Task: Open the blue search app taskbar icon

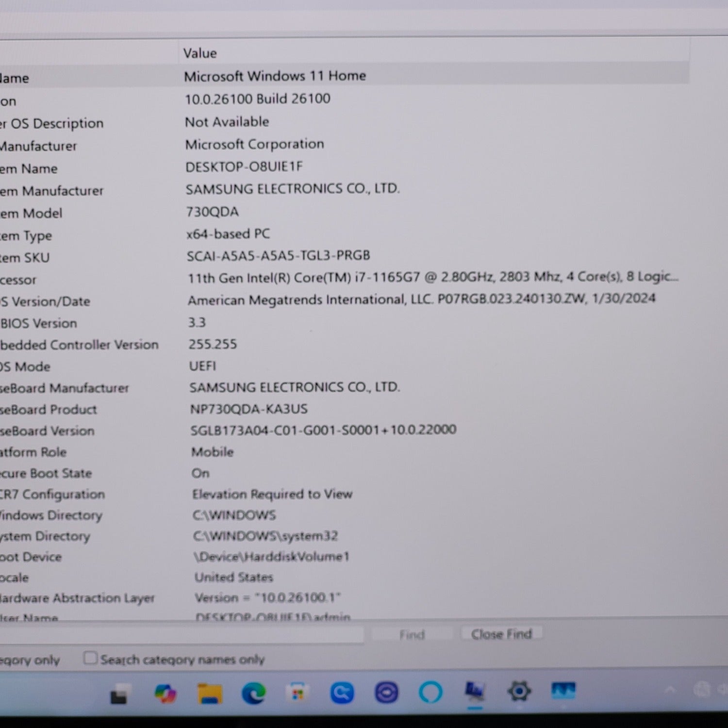Action: pos(342,693)
